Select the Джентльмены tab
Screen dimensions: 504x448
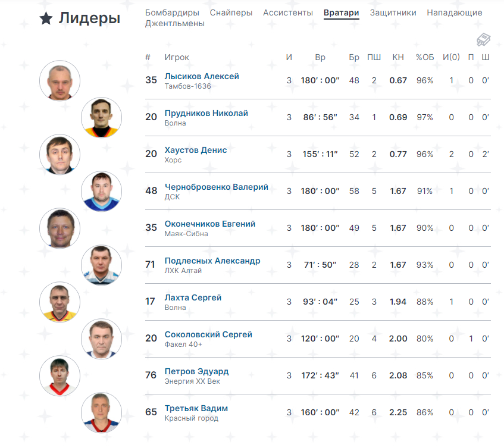pyautogui.click(x=175, y=23)
